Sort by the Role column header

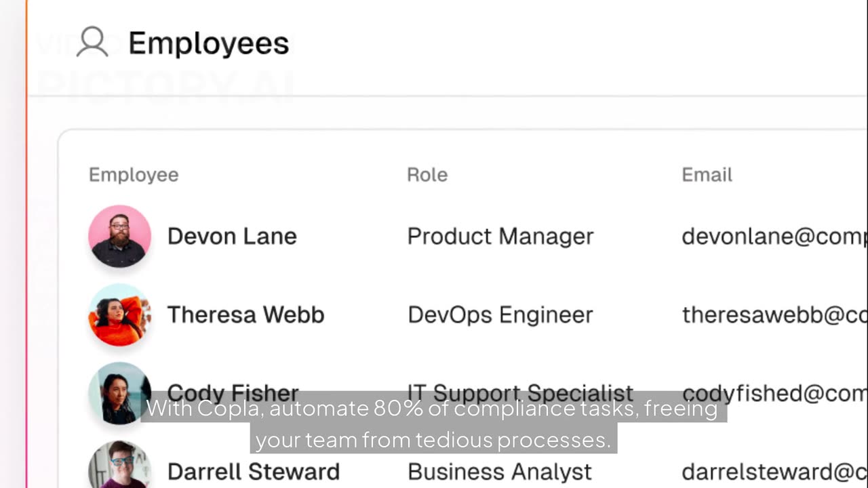pyautogui.click(x=427, y=175)
